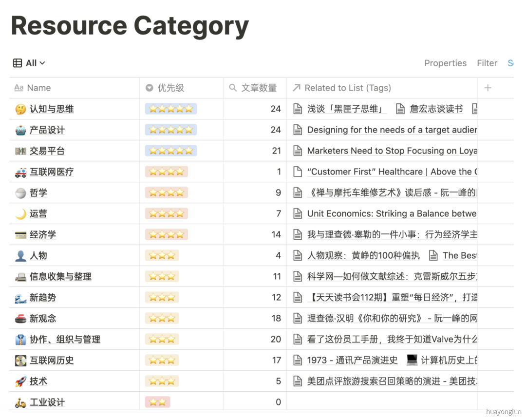Open the 新趋势 page

[43, 297]
